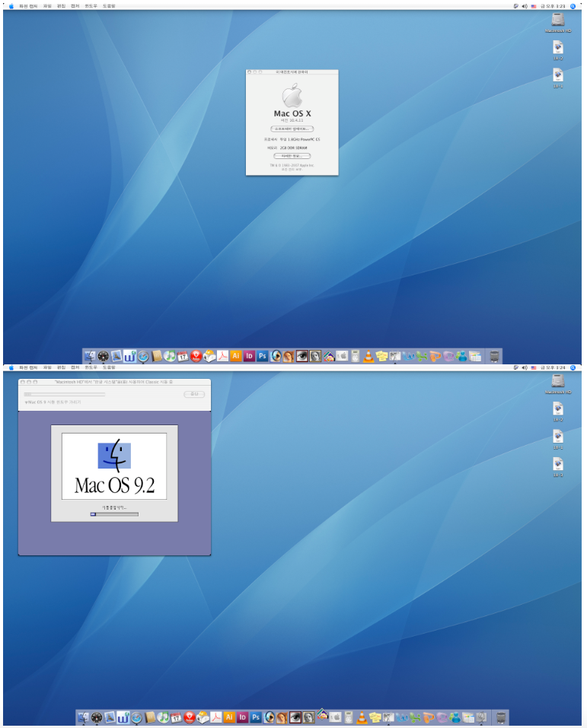Open VLC cone icon in the lower desktop's dock
This screenshot has width=587, height=728.
point(362,717)
